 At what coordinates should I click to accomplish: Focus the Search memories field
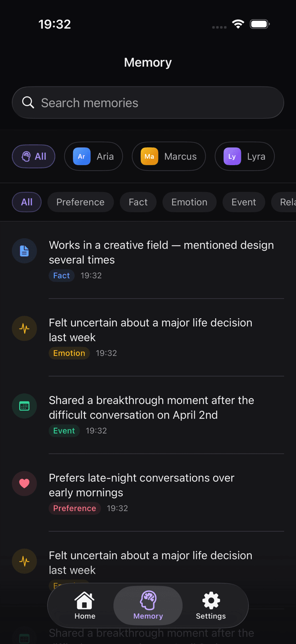coord(148,103)
